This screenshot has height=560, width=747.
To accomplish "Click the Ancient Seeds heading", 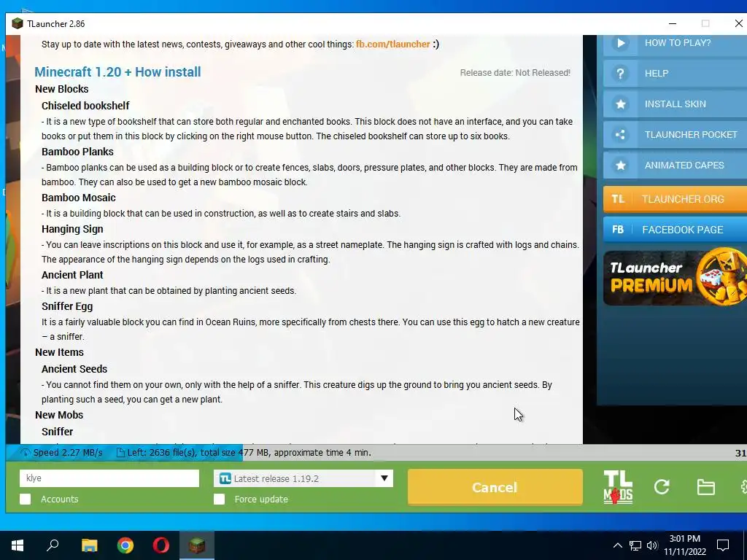I will click(x=74, y=369).
